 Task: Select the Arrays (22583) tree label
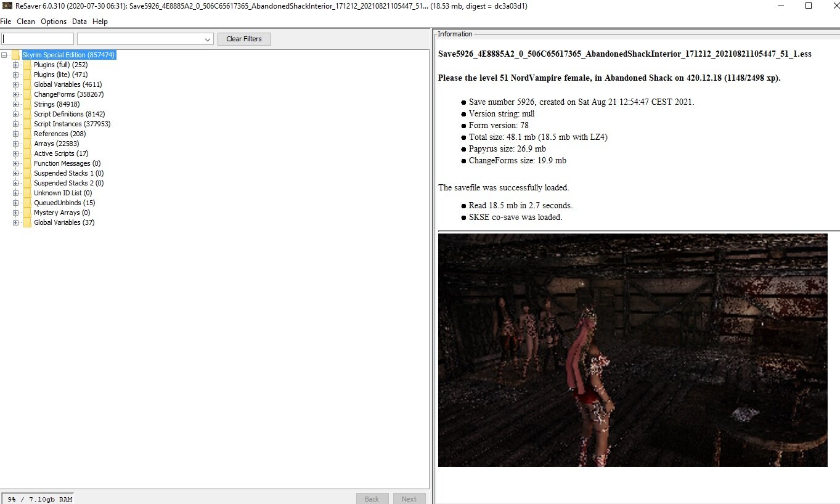[x=57, y=144]
